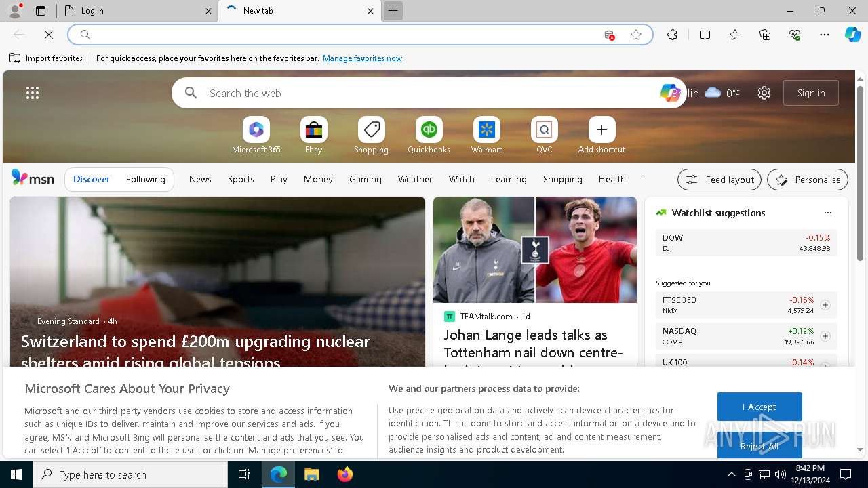Close the Log in tab
This screenshot has height=488, width=868.
click(x=208, y=11)
